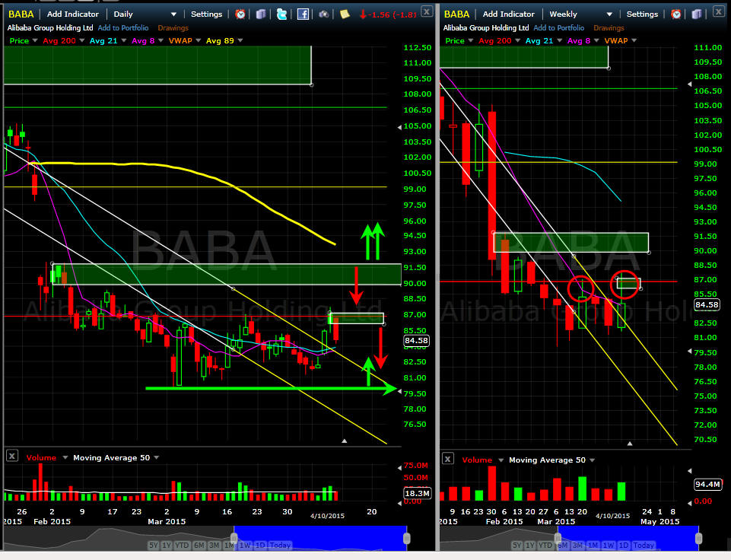
Task: Click the yellow sticky note icon
Action: tap(345, 14)
